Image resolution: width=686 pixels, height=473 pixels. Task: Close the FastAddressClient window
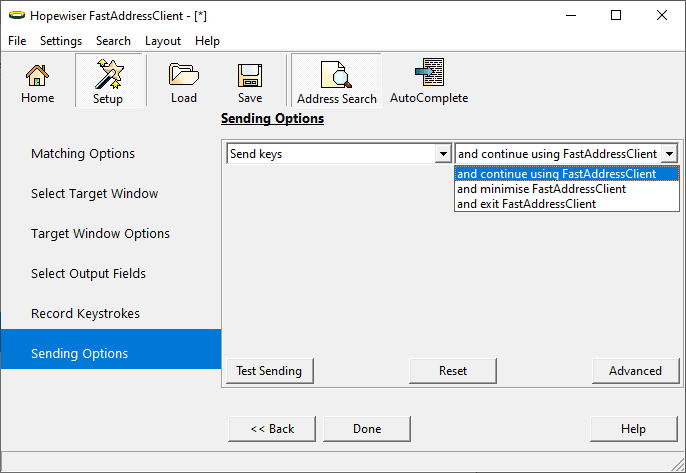point(662,15)
